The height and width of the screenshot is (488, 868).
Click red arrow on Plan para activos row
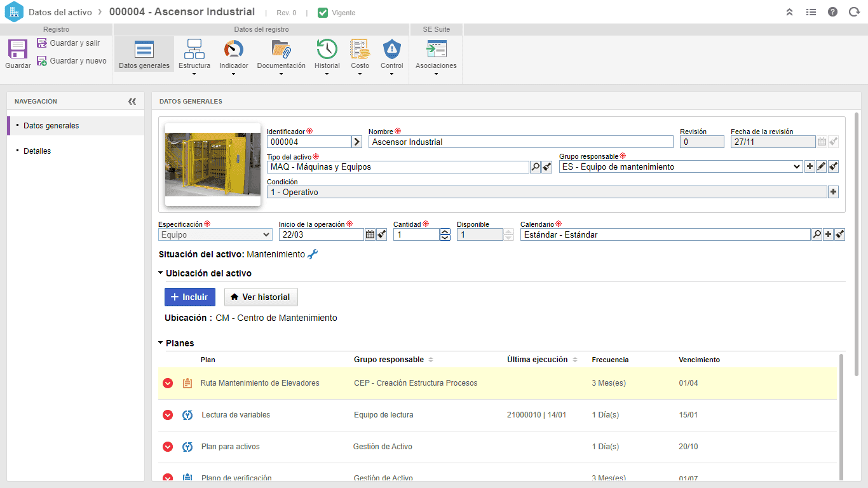click(168, 447)
